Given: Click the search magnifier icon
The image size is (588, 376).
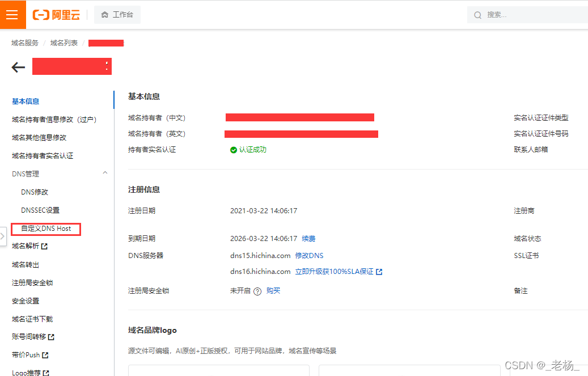Looking at the screenshot, I should 478,15.
